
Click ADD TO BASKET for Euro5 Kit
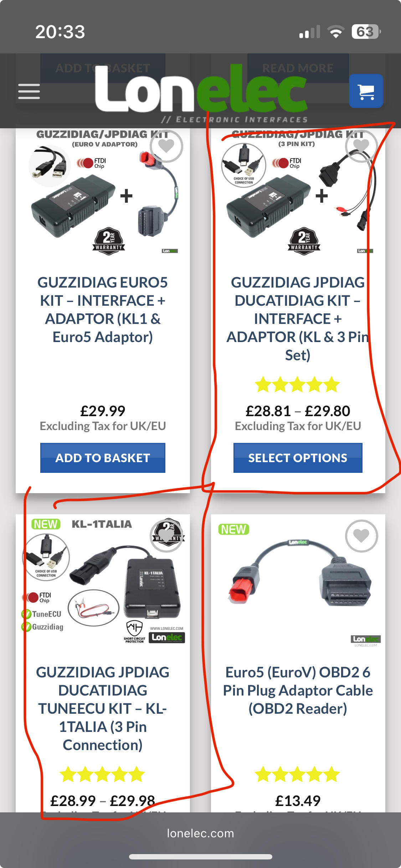[103, 458]
